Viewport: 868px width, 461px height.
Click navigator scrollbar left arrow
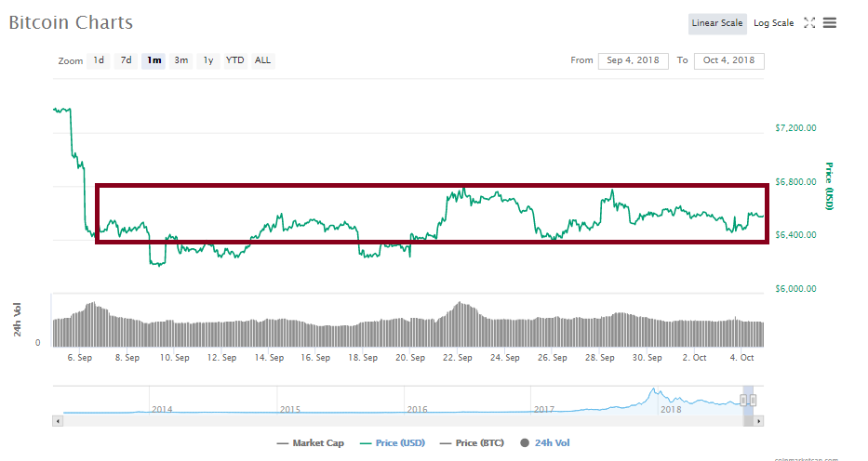pos(58,421)
